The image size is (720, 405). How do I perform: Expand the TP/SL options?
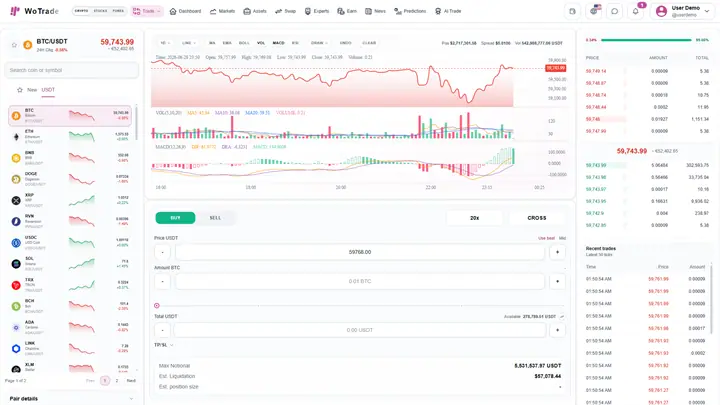[x=163, y=345]
